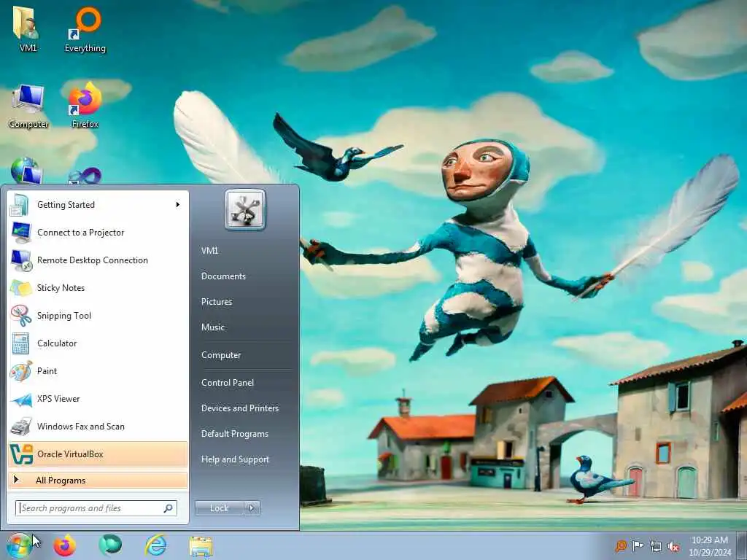747x560 pixels.
Task: Click the Lock button
Action: [219, 508]
